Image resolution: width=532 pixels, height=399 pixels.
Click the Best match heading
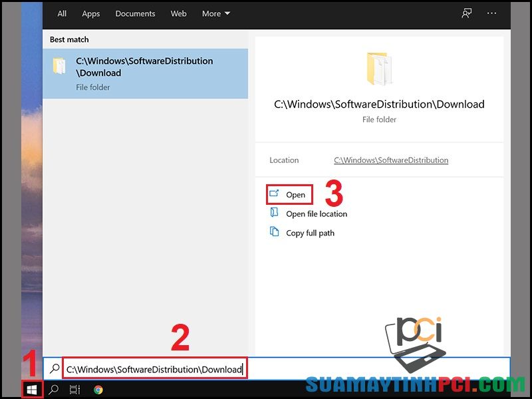click(x=69, y=40)
